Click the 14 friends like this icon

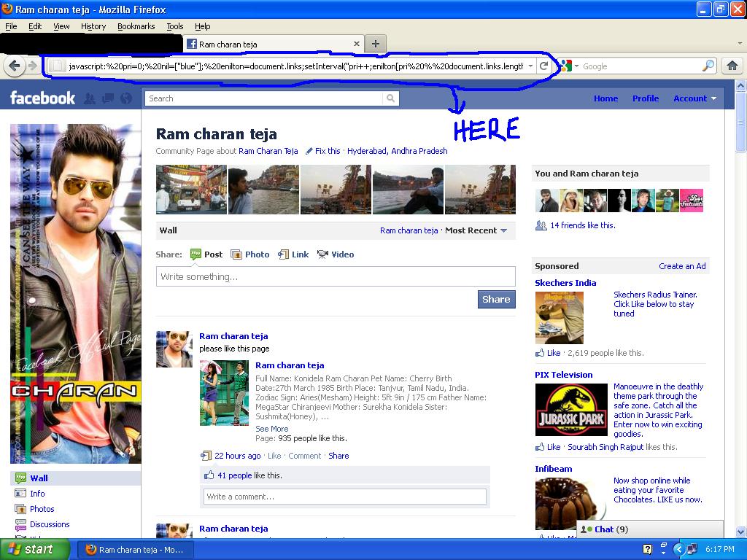coord(541,225)
